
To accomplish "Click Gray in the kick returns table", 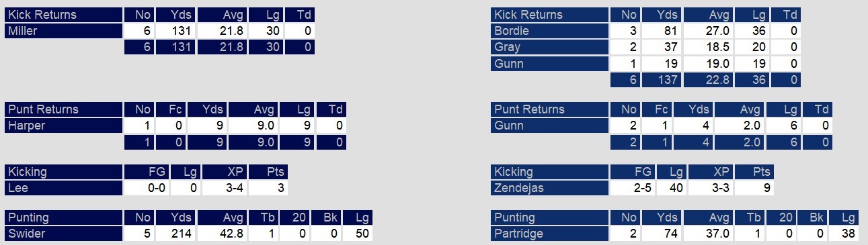I will (x=550, y=47).
